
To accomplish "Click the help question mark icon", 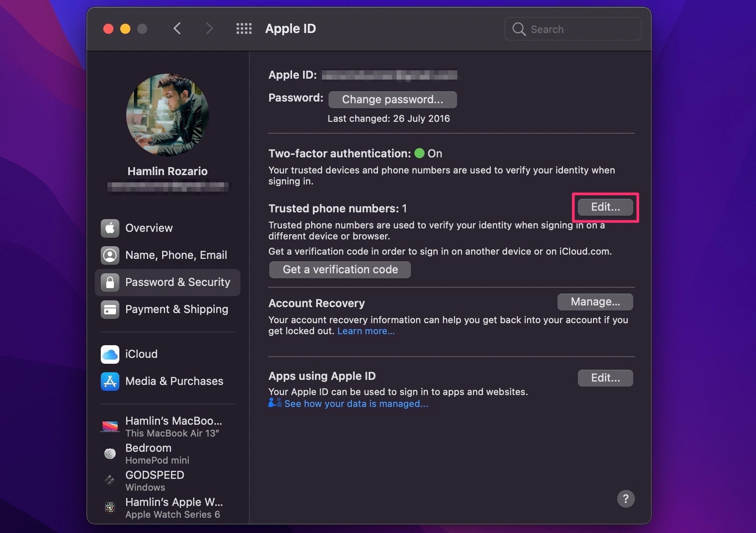I will pos(626,499).
